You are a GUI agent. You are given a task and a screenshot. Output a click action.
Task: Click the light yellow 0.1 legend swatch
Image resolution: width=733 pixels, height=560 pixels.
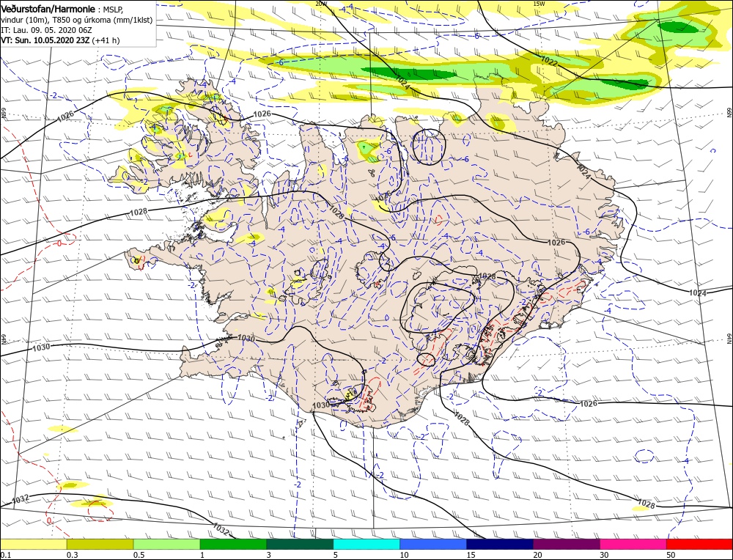34,544
